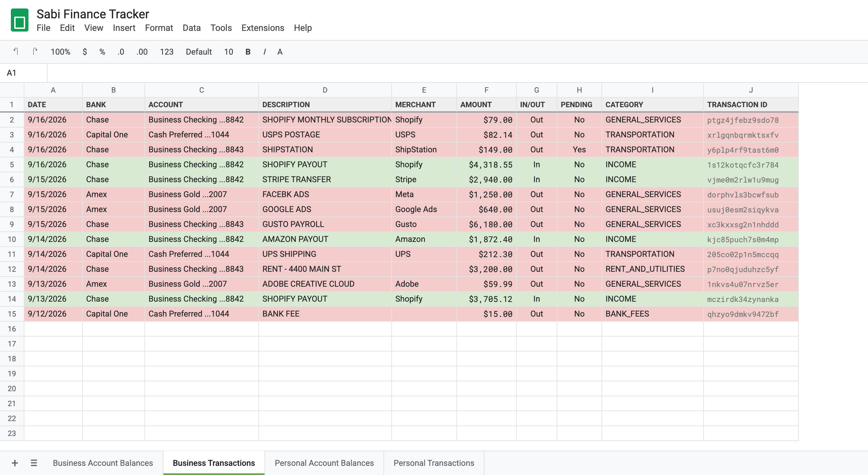Format selection as currency with $ icon

point(85,52)
